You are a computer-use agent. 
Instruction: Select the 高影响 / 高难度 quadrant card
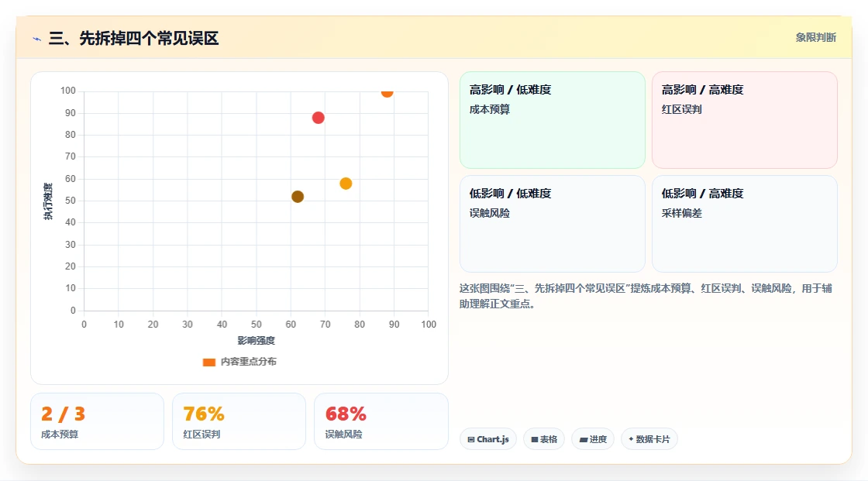[745, 120]
